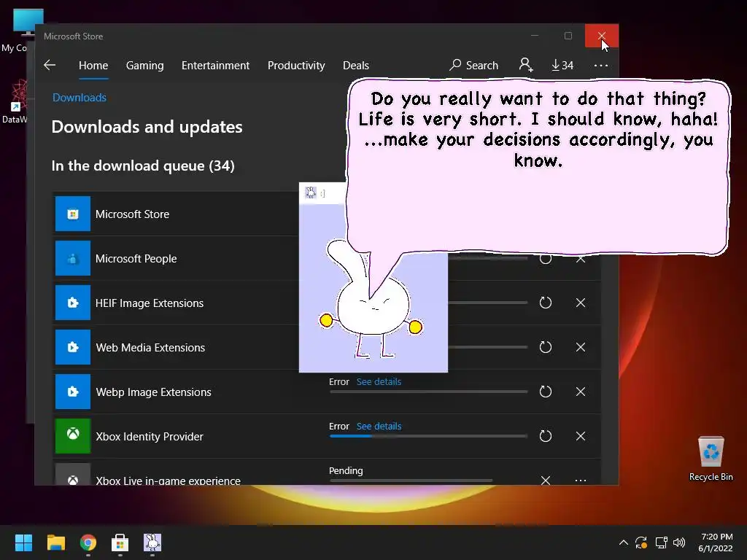
Task: Click the Xbox Identity Provider icon
Action: pos(73,436)
